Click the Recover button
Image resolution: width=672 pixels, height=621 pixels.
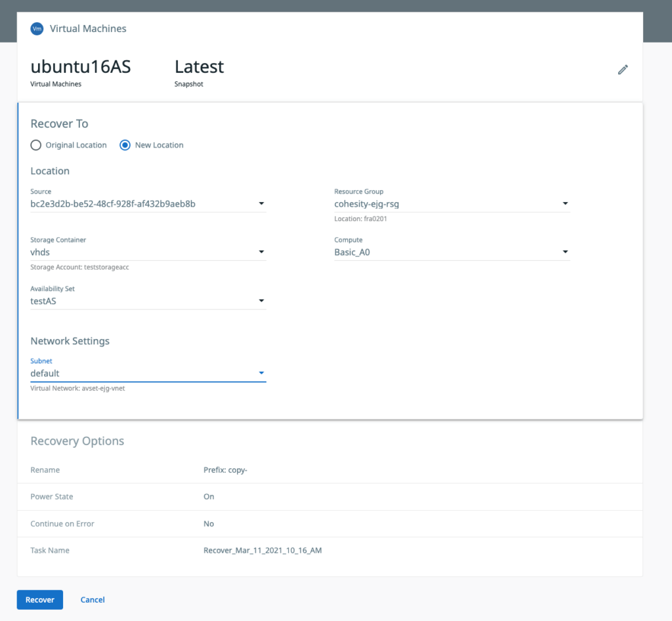[40, 599]
